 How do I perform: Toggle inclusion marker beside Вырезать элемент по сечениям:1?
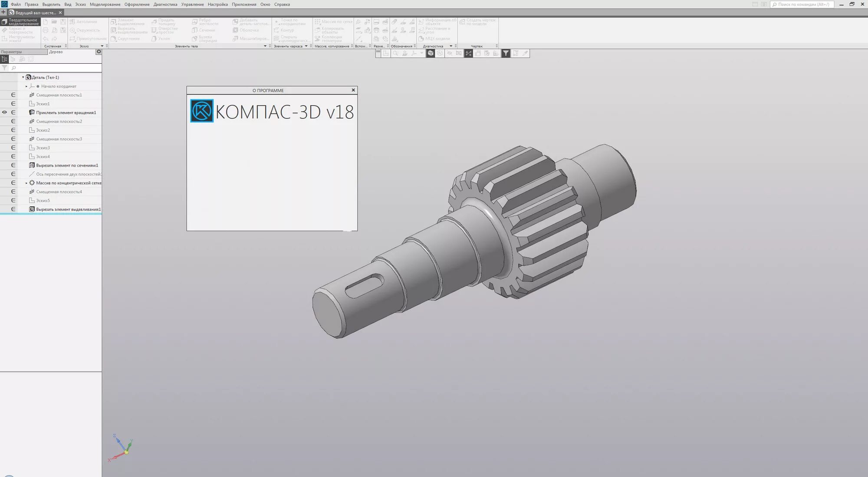[13, 165]
